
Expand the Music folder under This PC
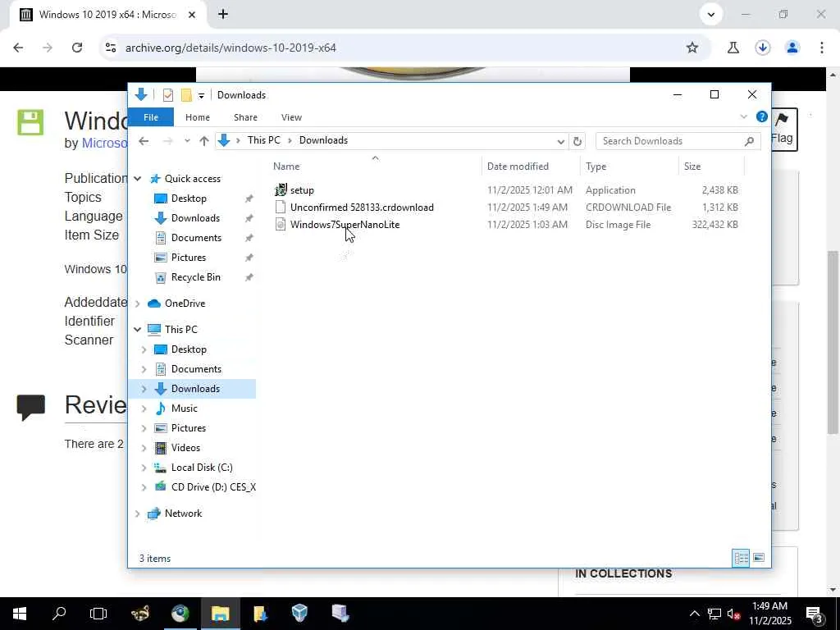click(x=144, y=409)
